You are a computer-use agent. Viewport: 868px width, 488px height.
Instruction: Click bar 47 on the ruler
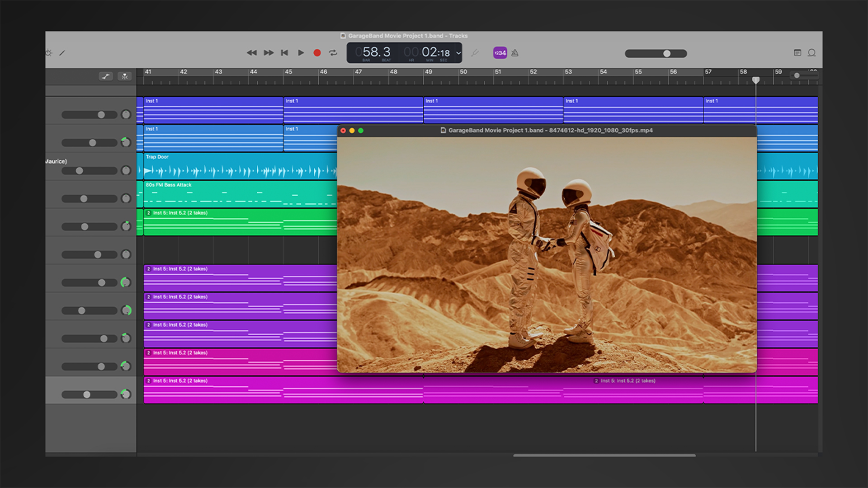coord(358,72)
